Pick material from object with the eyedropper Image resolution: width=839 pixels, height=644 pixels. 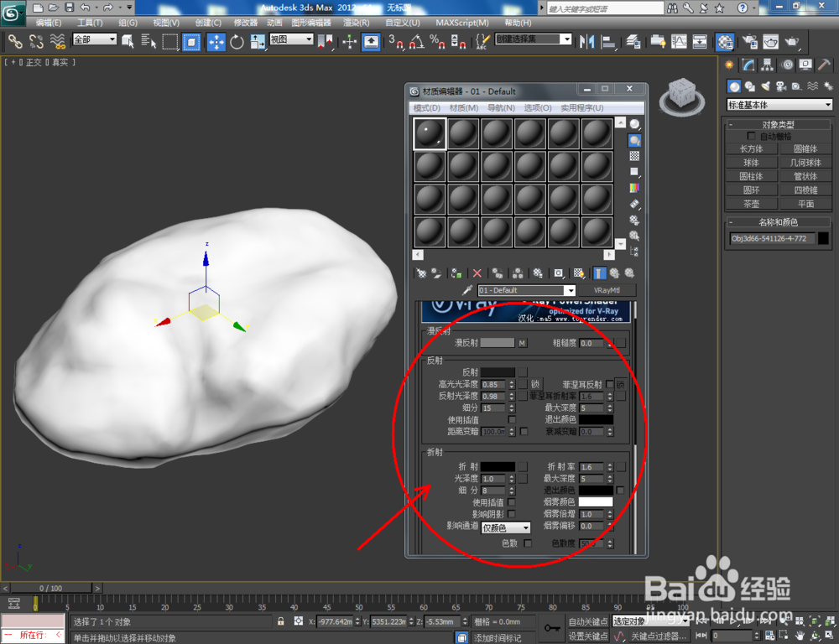[467, 290]
